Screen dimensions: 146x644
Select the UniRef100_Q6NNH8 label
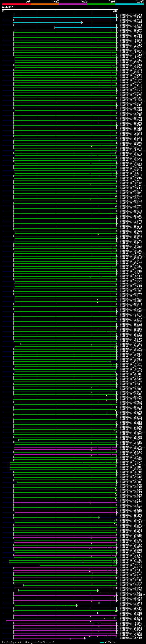131,613
